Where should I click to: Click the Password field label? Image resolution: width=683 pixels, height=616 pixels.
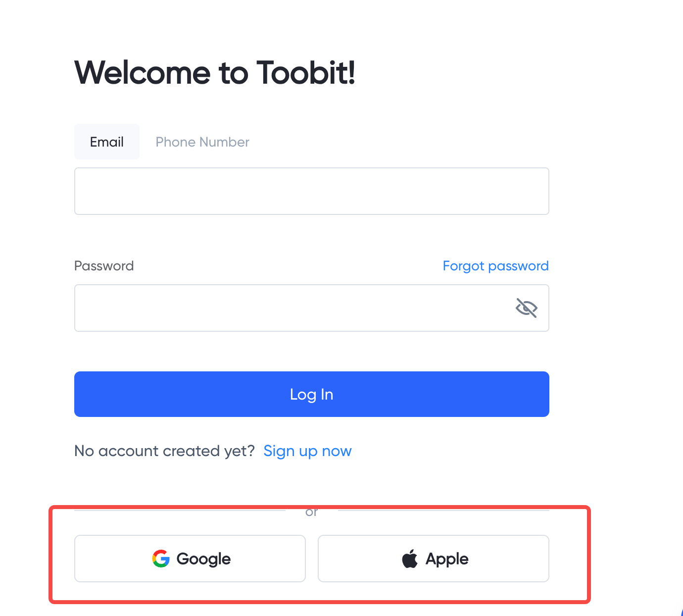pyautogui.click(x=104, y=266)
